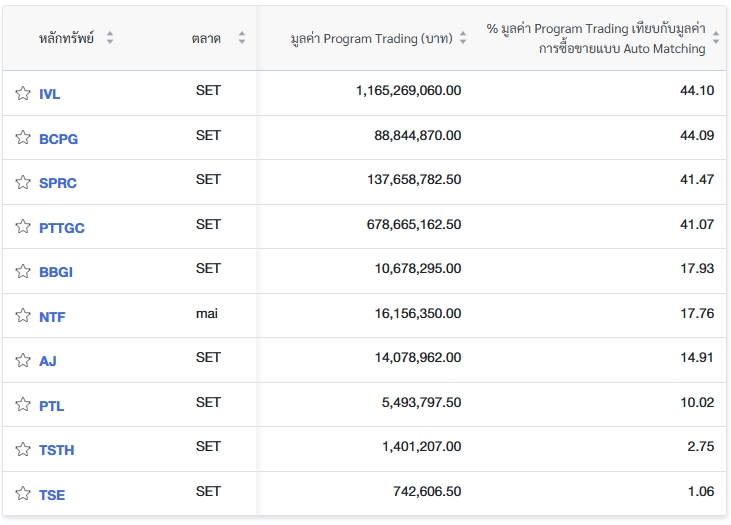Open the PTTGC stock symbol link
The image size is (731, 525).
click(62, 228)
